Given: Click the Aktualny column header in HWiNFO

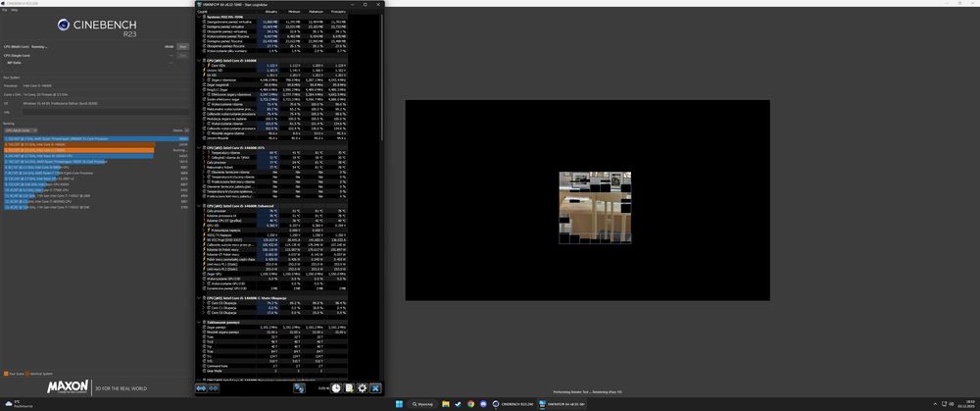Looking at the screenshot, I should 271,11.
